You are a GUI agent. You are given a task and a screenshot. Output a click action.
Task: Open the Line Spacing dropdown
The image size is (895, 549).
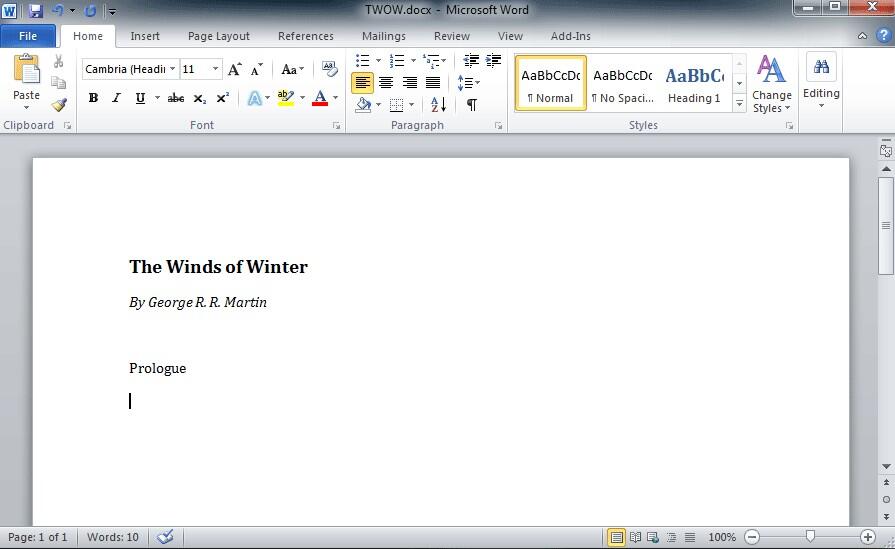click(469, 83)
